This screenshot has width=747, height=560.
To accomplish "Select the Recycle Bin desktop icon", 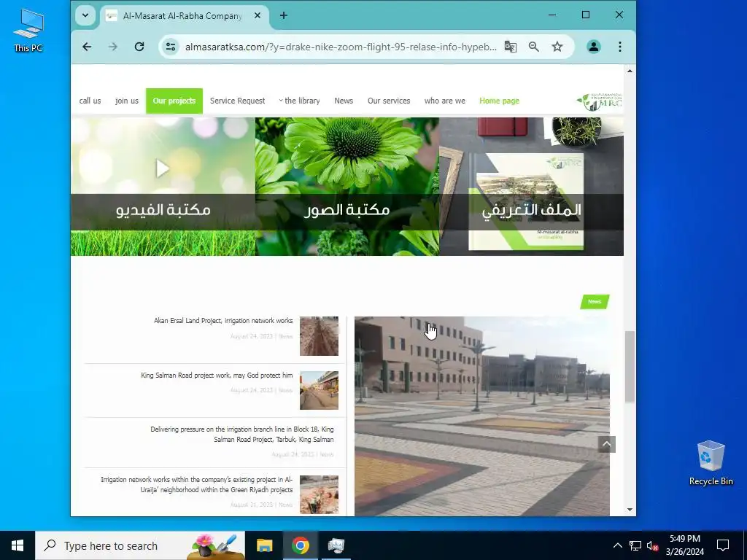I will tap(711, 463).
